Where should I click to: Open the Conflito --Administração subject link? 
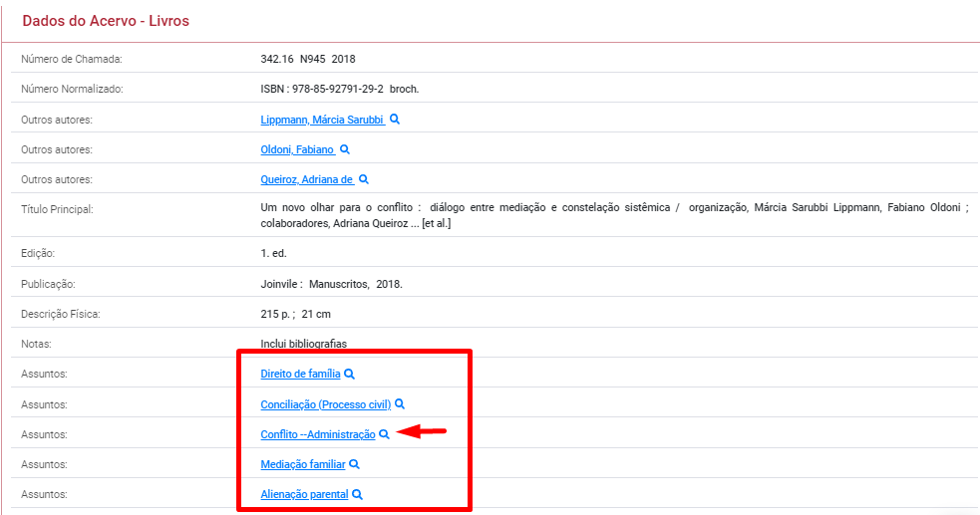pyautogui.click(x=317, y=434)
